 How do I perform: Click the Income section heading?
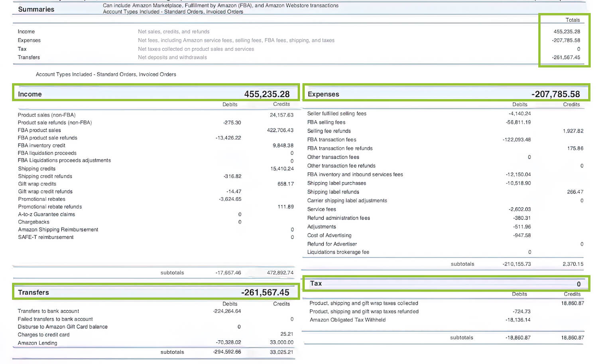click(x=30, y=94)
